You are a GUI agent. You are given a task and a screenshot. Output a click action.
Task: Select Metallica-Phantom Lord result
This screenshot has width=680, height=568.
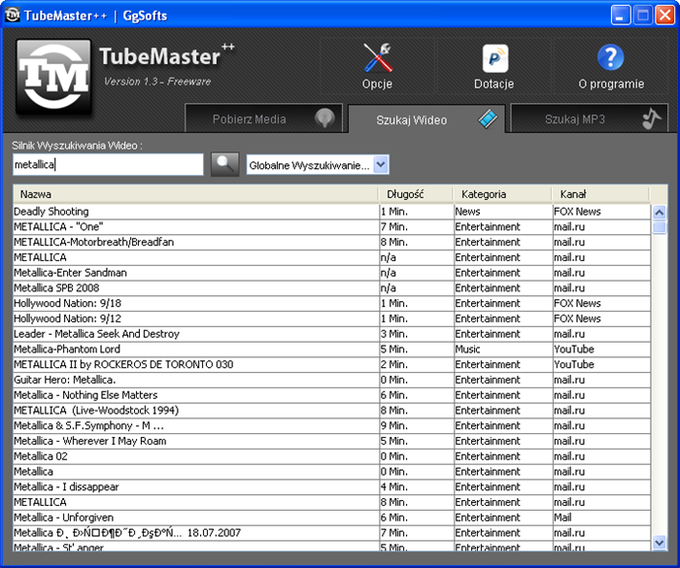click(x=332, y=349)
